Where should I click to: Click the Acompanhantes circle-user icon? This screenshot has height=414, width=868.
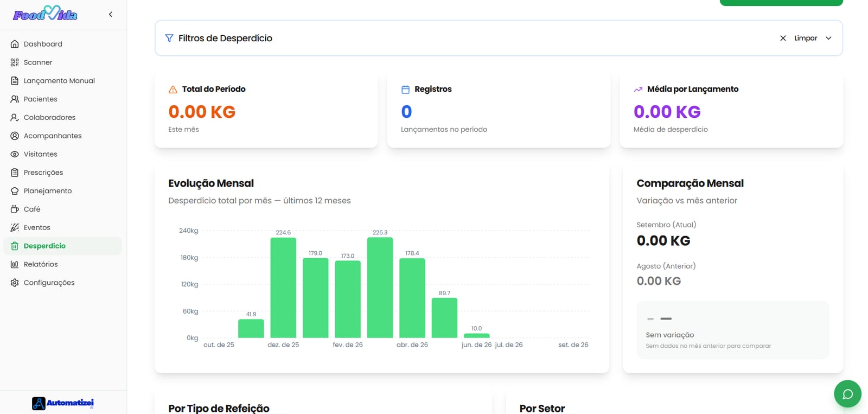[x=15, y=136]
